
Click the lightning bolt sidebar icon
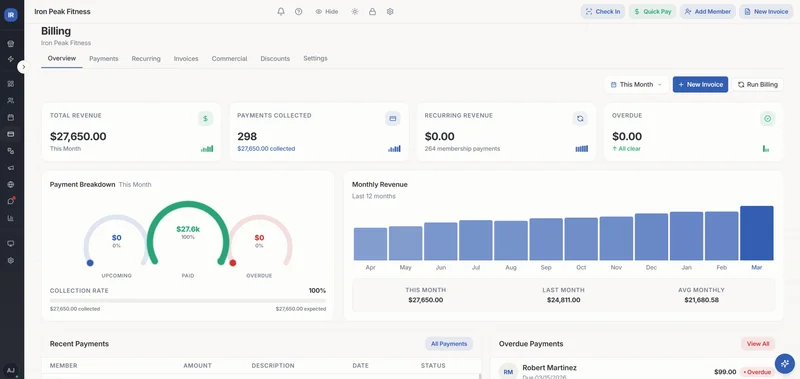coord(11,59)
